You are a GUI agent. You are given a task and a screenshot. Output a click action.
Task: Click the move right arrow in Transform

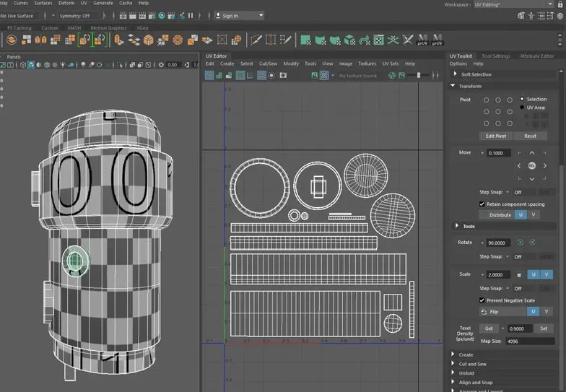pyautogui.click(x=544, y=166)
